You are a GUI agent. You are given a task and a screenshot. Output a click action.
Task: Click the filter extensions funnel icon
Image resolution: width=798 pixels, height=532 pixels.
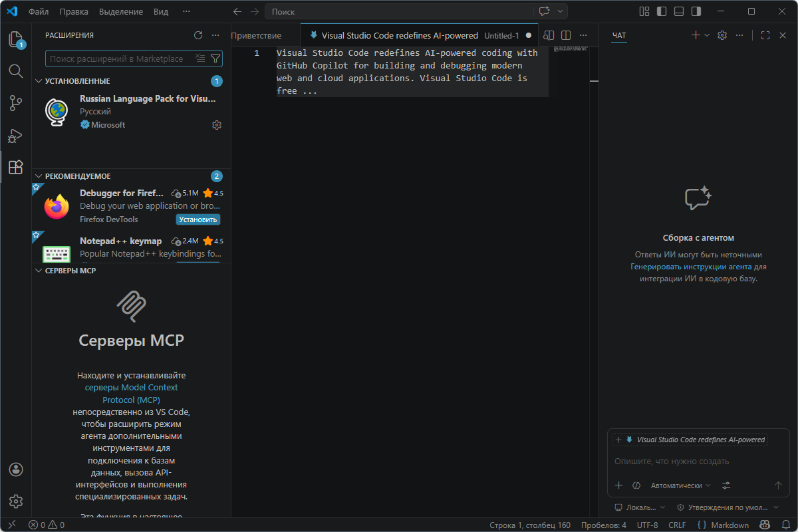[x=215, y=59]
